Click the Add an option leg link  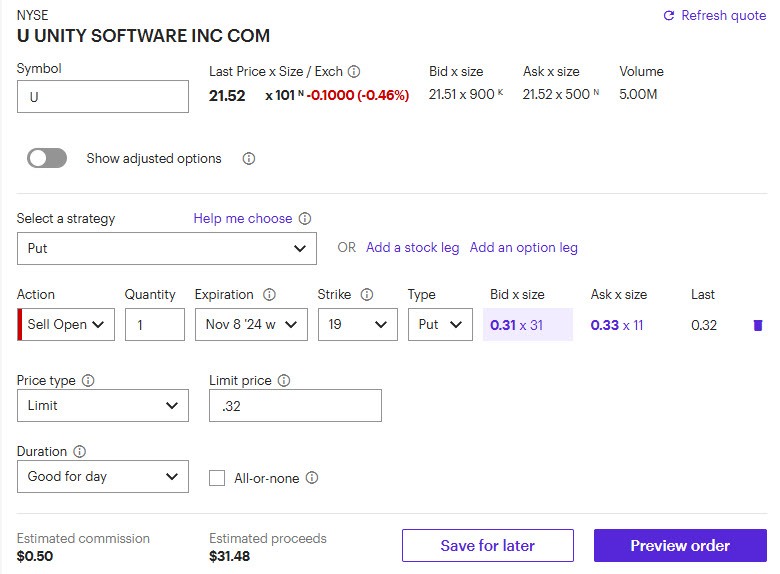(x=523, y=248)
